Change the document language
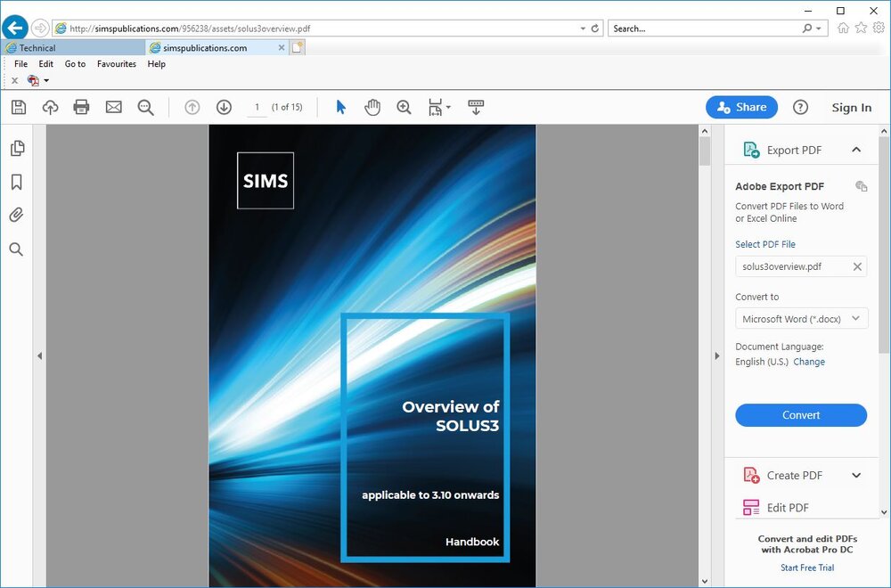 [x=809, y=362]
